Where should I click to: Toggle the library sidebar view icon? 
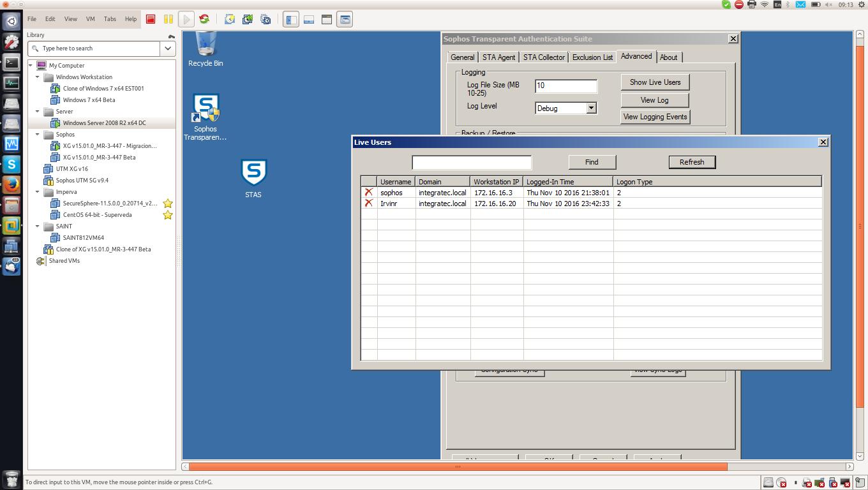(291, 19)
